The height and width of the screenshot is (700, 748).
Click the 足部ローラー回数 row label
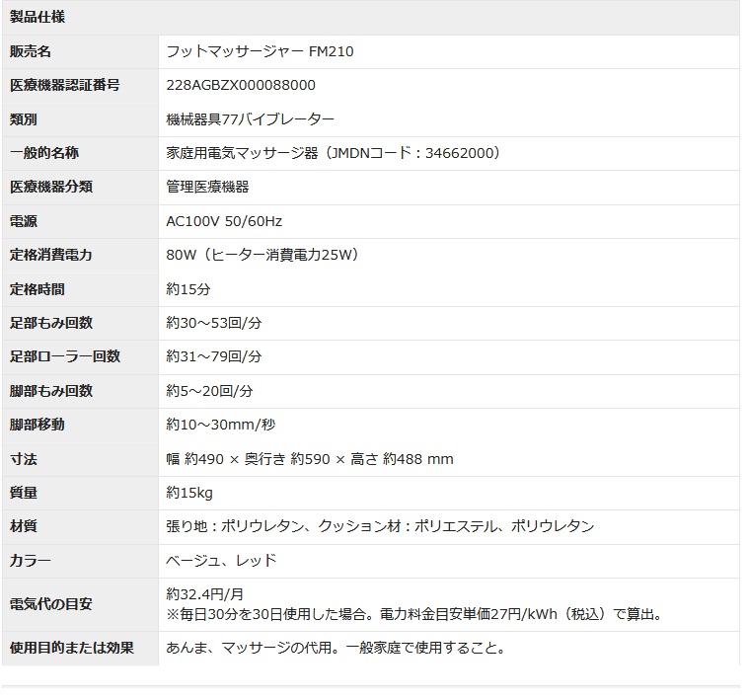coord(64,356)
